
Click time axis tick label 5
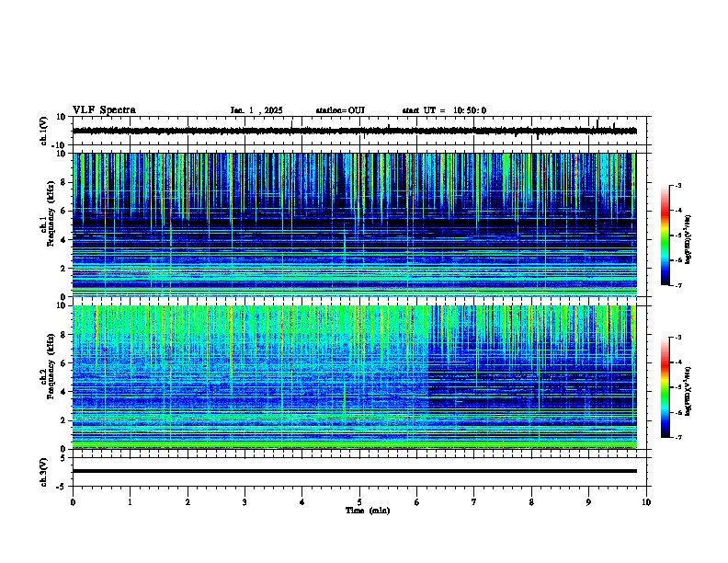tap(359, 502)
